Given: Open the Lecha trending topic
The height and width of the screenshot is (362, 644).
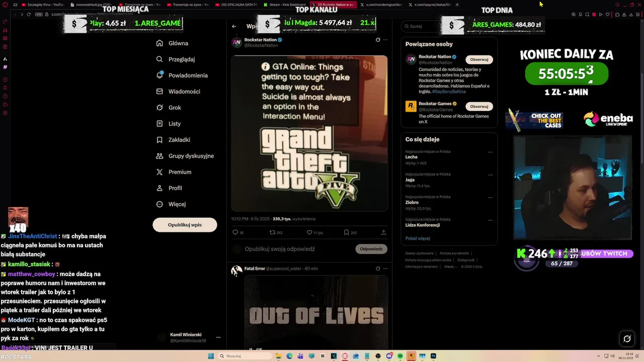Looking at the screenshot, I should 411,157.
